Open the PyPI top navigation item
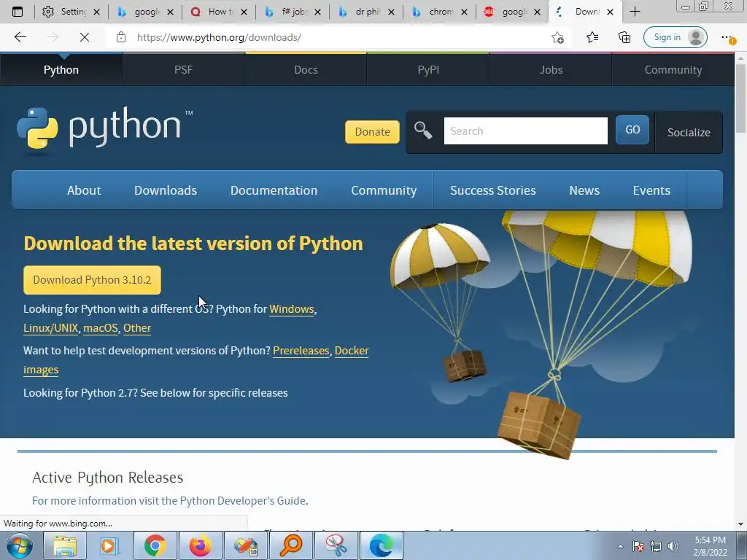The height and width of the screenshot is (560, 747). (x=428, y=69)
